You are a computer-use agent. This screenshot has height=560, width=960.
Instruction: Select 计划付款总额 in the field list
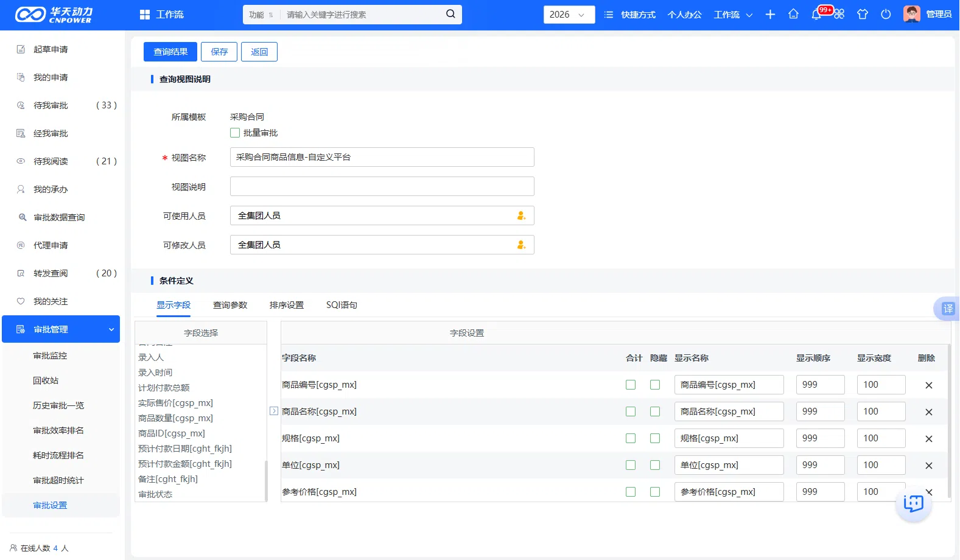point(164,388)
